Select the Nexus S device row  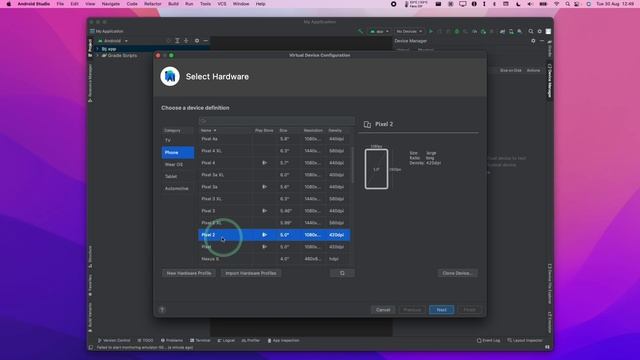pyautogui.click(x=274, y=259)
